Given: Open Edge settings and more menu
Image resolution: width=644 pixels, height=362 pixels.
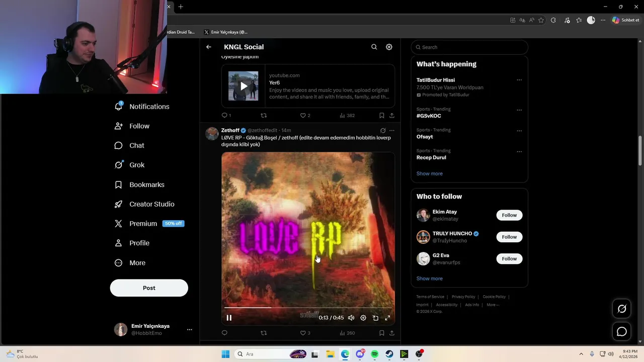Looking at the screenshot, I should [603, 20].
